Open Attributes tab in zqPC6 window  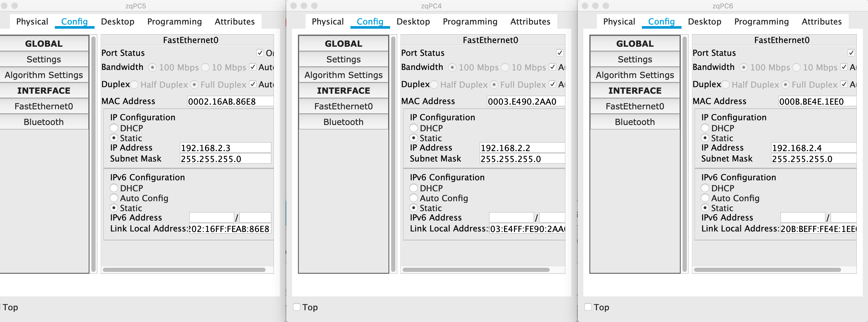pos(821,22)
